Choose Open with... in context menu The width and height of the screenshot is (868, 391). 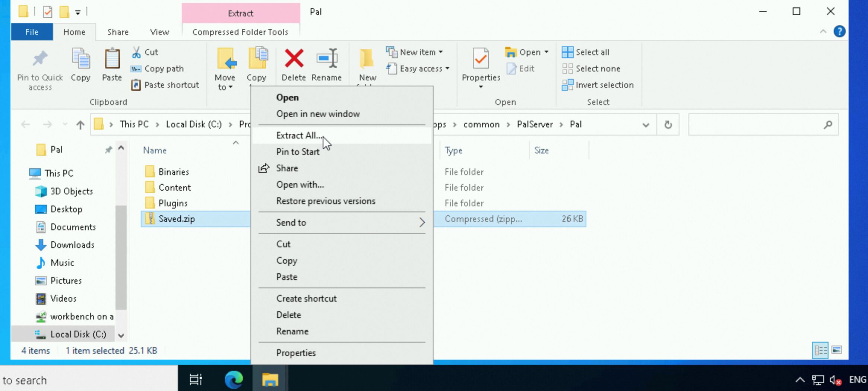(x=342, y=184)
